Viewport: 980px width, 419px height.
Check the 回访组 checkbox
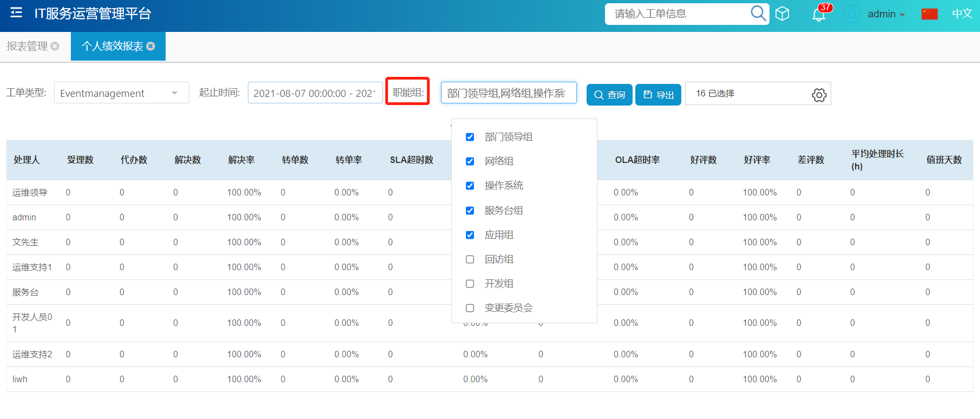tap(470, 259)
